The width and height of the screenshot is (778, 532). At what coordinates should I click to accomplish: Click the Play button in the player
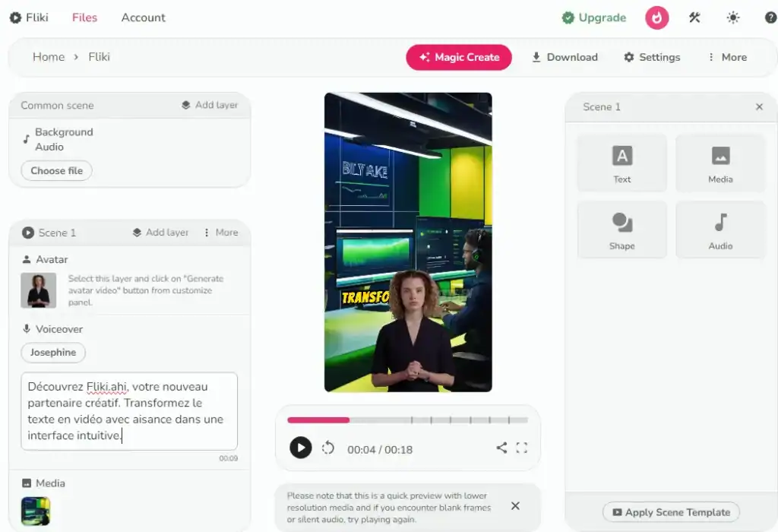(x=301, y=448)
